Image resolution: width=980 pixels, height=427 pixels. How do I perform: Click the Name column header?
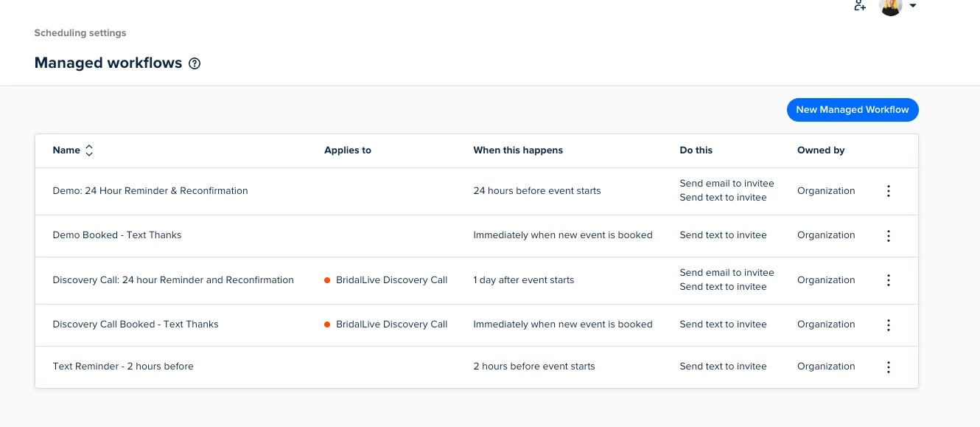point(66,150)
